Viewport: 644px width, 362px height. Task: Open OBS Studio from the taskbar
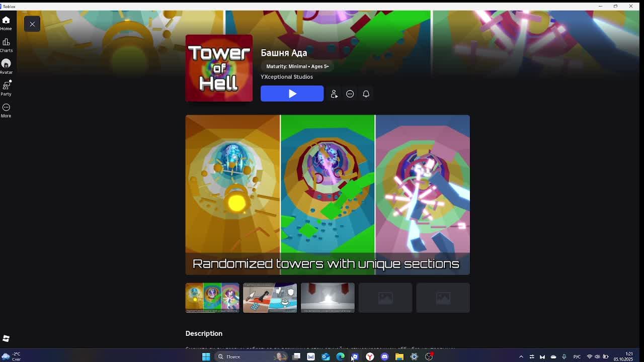429,356
